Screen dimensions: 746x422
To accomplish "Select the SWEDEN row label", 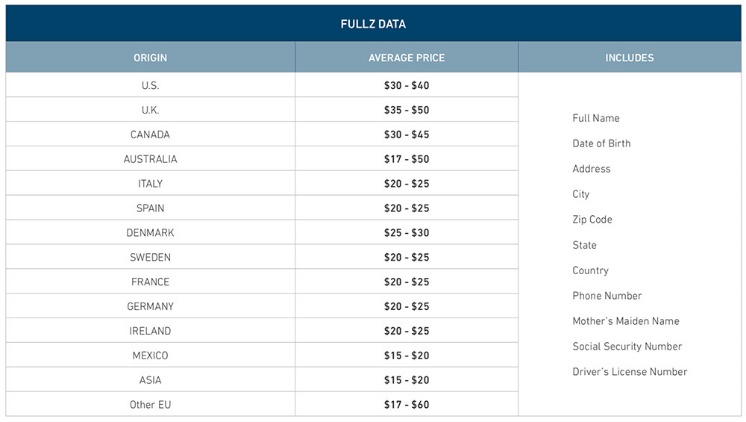I will [x=150, y=257].
